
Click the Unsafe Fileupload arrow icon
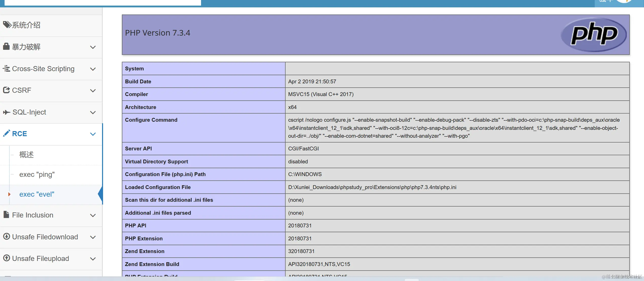pyautogui.click(x=6, y=258)
